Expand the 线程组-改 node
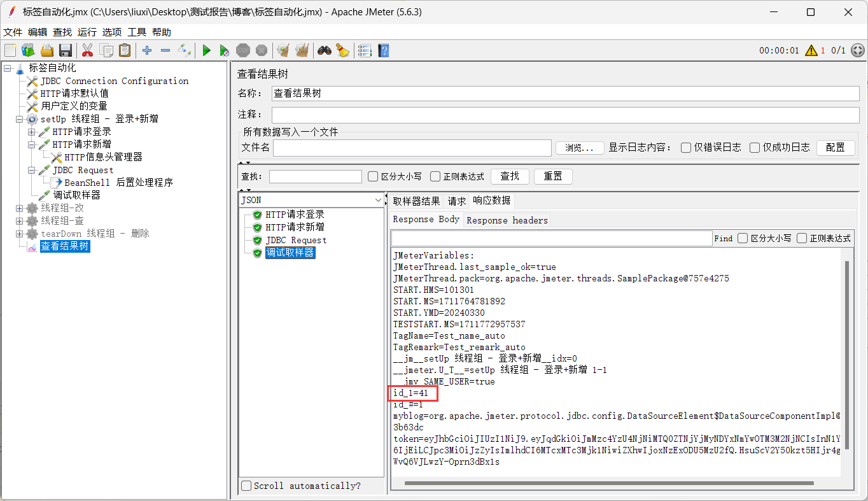Image resolution: width=868 pixels, height=501 pixels. coord(20,208)
